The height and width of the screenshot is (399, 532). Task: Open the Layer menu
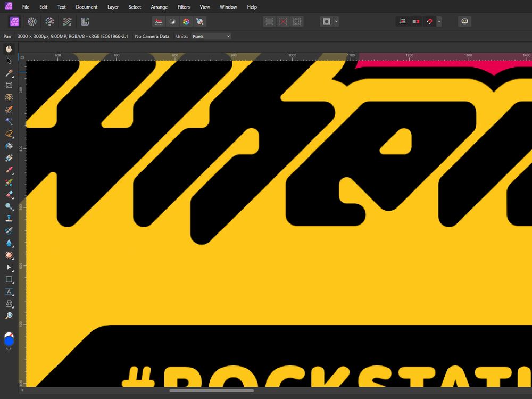tap(113, 7)
